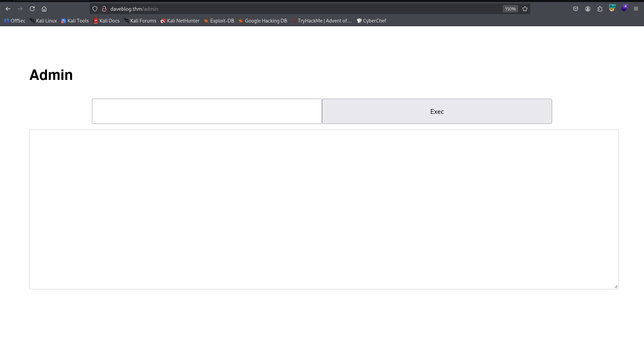Image resolution: width=644 pixels, height=337 pixels.
Task: Click the tracking protection shield icon
Action: point(95,9)
